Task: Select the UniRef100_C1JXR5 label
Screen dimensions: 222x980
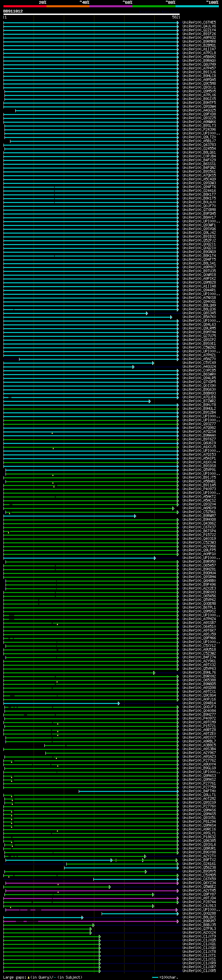Action: [x=199, y=971]
